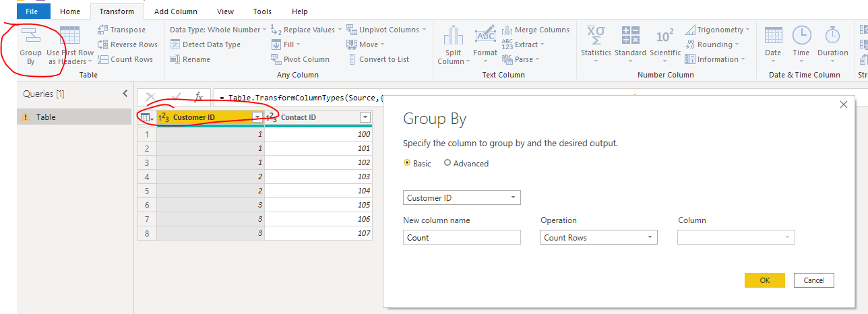The image size is (868, 314).
Task: Open the File tab
Action: point(33,11)
